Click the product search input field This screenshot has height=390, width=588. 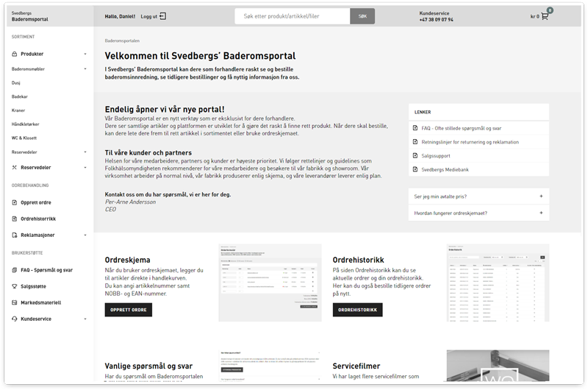(293, 16)
